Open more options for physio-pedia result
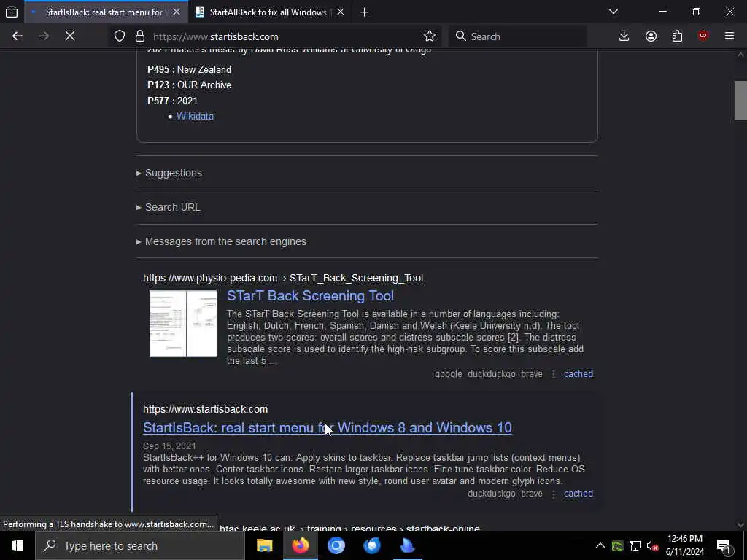747x560 pixels. pyautogui.click(x=554, y=374)
